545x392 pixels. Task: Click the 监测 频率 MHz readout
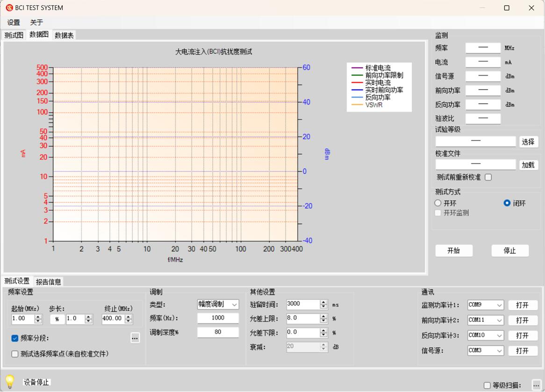pyautogui.click(x=483, y=48)
